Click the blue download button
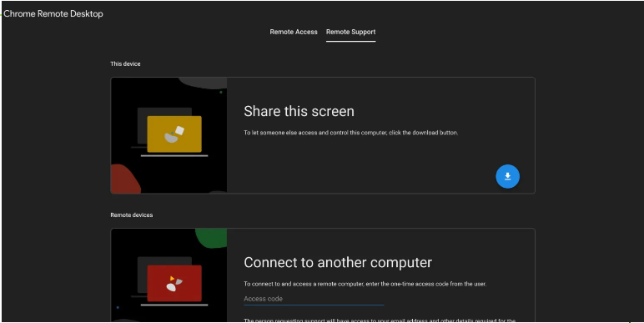This screenshot has width=644, height=323. [507, 176]
